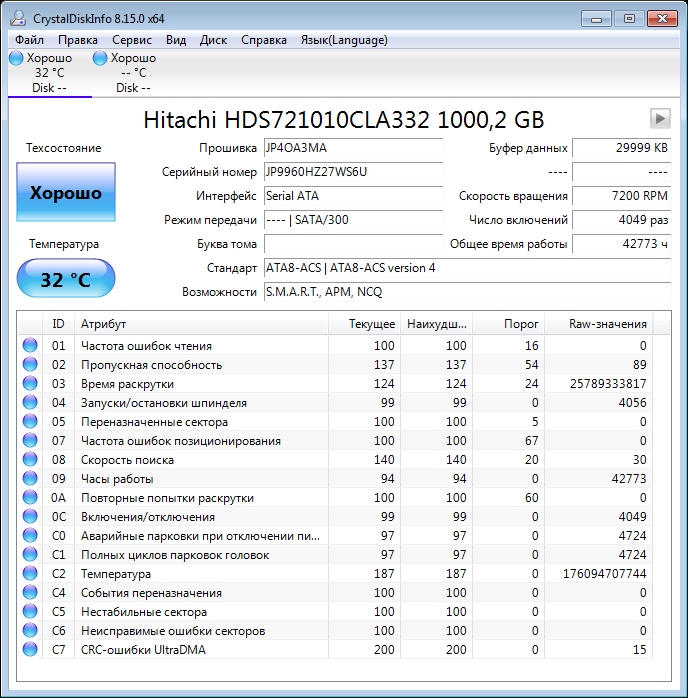
Task: Select the second disk tab showing -- °C
Action: click(134, 73)
